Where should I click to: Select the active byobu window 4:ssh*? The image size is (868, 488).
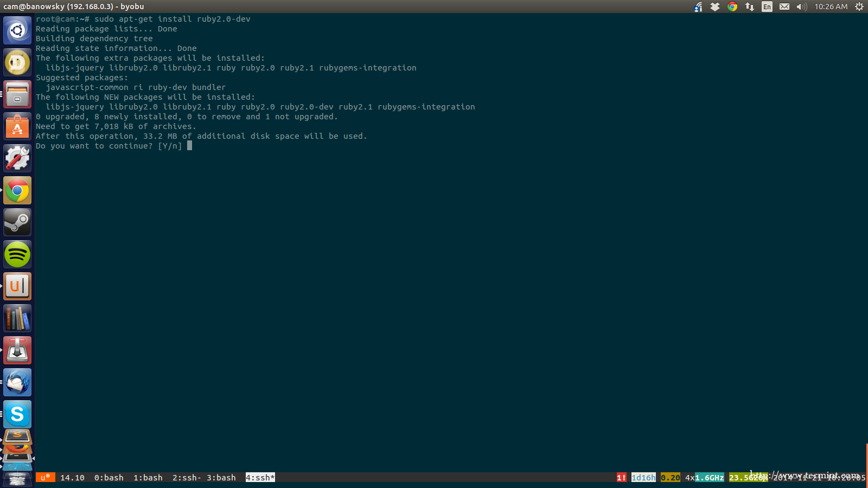coord(260,478)
